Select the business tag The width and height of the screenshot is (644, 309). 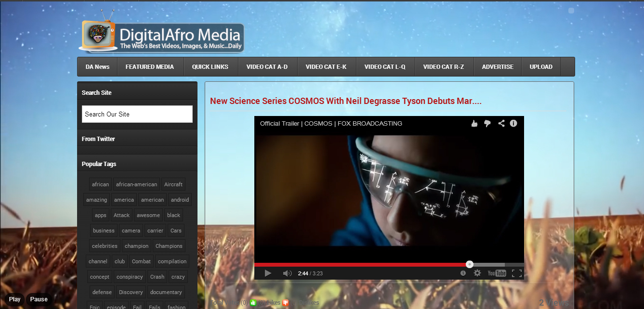[x=104, y=231]
